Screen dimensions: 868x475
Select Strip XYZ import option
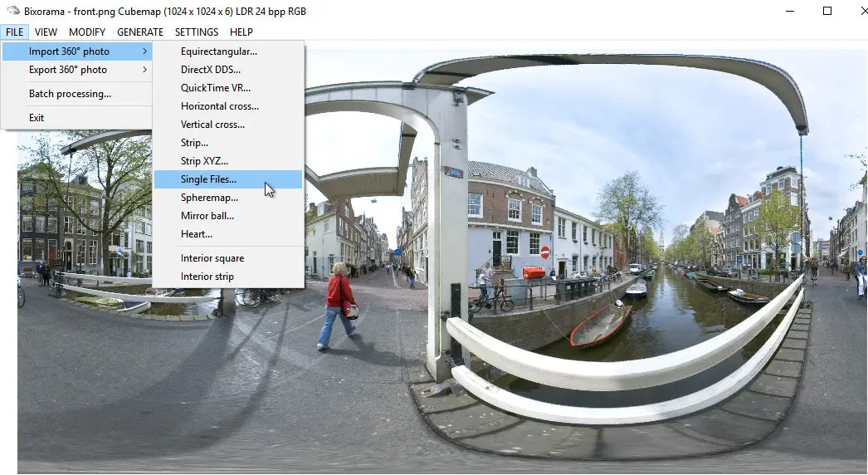[x=228, y=161]
